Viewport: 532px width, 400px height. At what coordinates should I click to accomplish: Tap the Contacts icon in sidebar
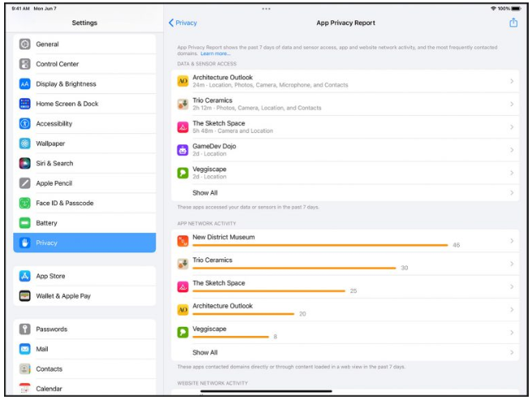click(x=25, y=368)
